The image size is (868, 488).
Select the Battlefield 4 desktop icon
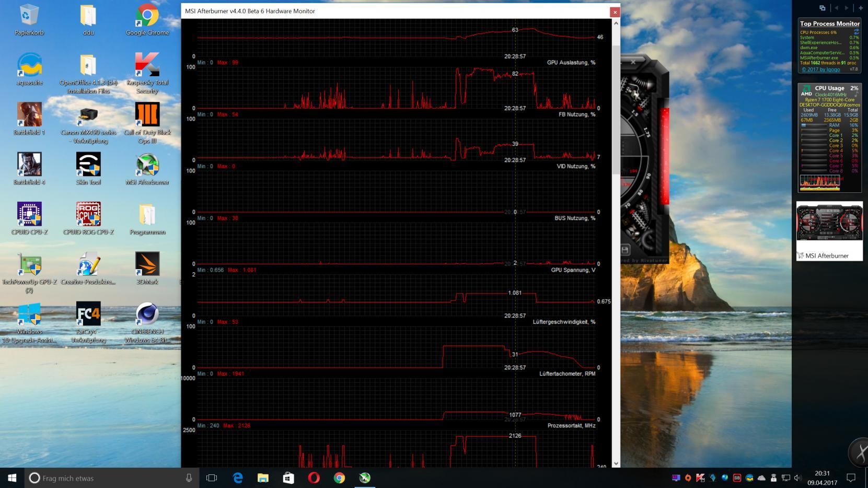pyautogui.click(x=29, y=169)
